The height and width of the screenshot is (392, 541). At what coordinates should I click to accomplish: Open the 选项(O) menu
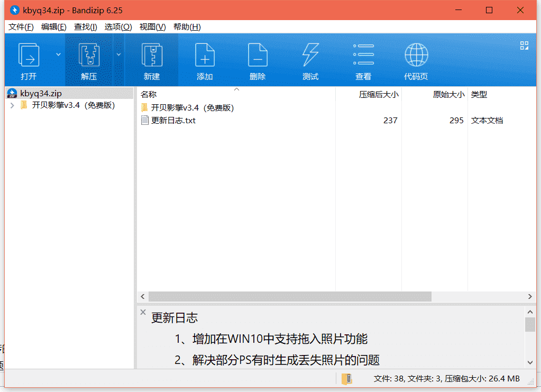coord(118,27)
